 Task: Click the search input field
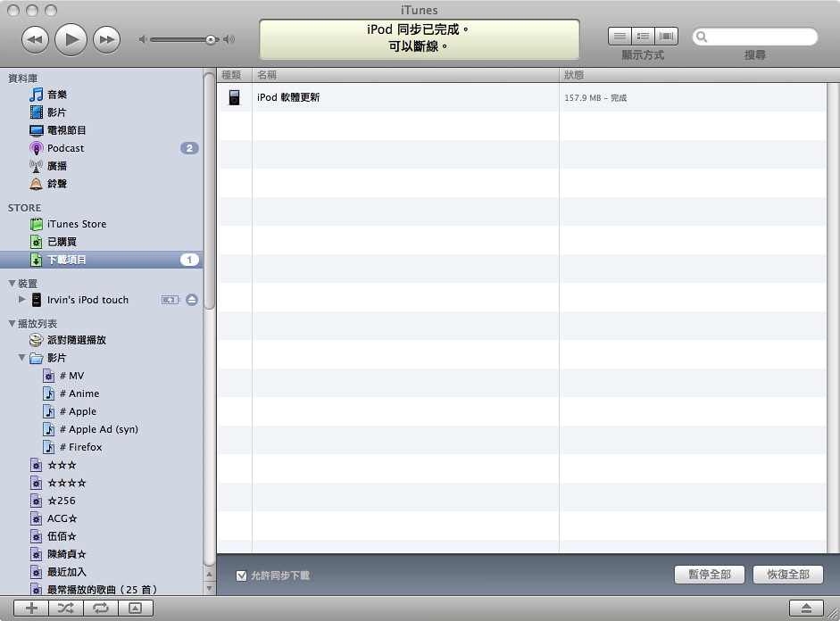(x=761, y=37)
